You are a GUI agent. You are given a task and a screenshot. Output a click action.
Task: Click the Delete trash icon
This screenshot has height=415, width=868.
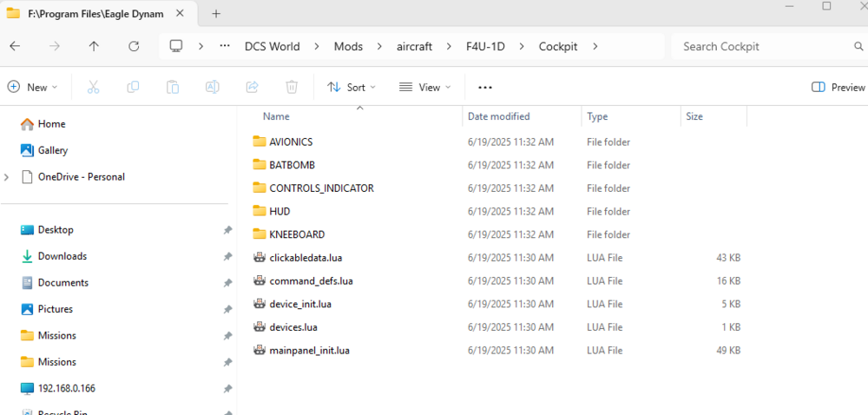(x=292, y=87)
